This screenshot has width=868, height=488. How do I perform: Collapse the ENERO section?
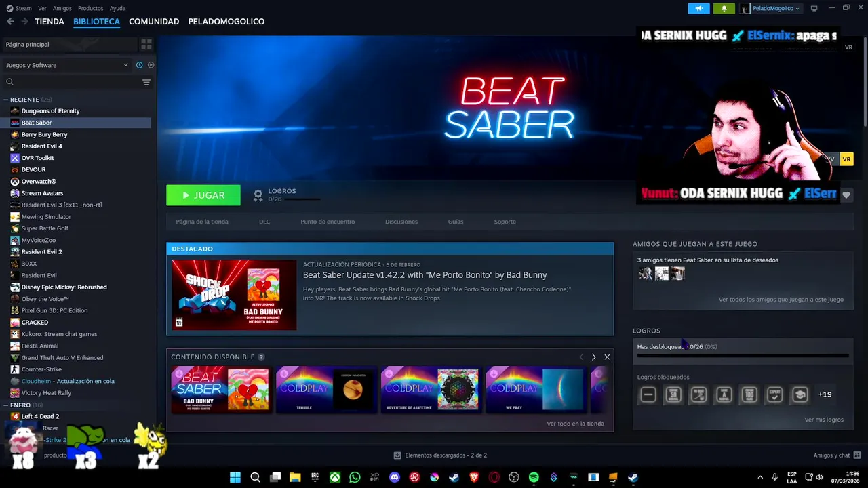point(6,405)
